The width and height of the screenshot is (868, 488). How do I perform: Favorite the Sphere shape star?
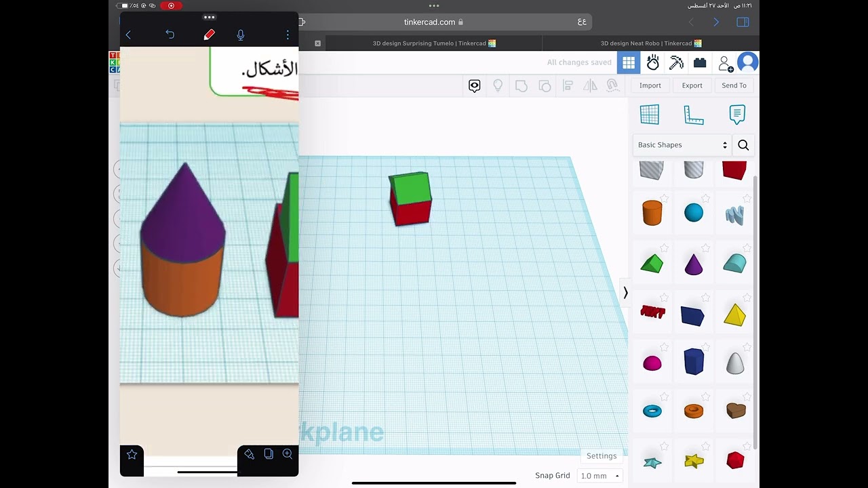(705, 199)
